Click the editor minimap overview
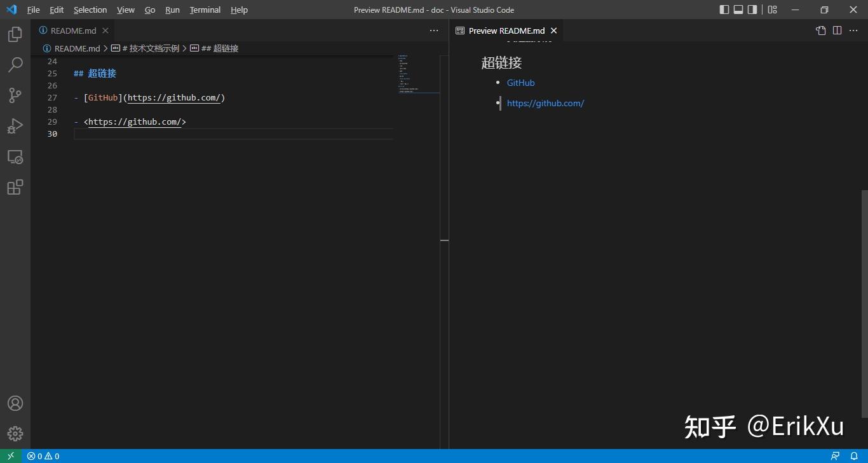This screenshot has width=868, height=463. click(x=418, y=74)
